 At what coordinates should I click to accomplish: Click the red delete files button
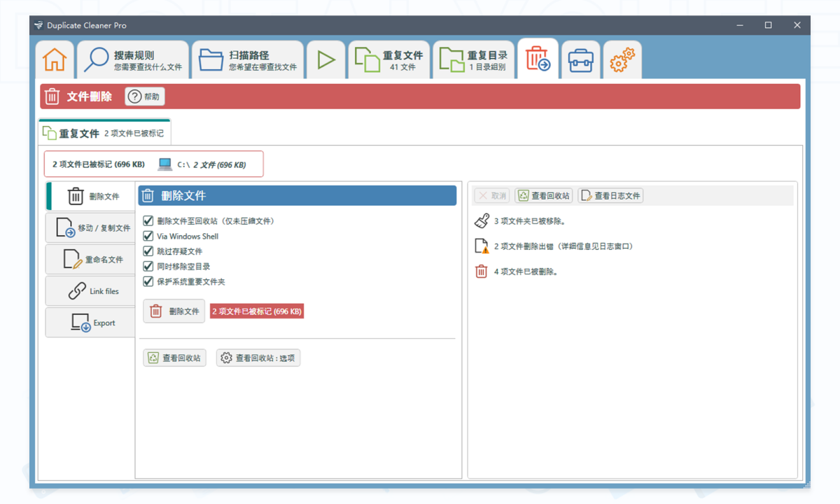174,311
